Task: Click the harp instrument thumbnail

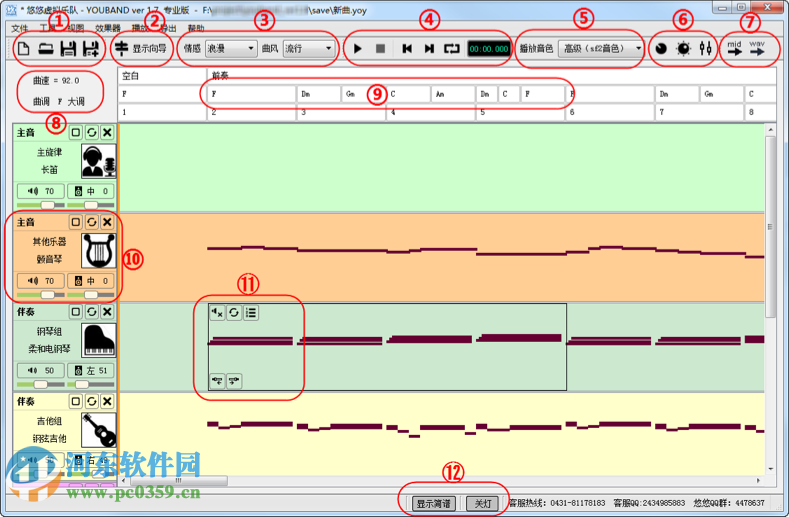Action: coord(99,251)
